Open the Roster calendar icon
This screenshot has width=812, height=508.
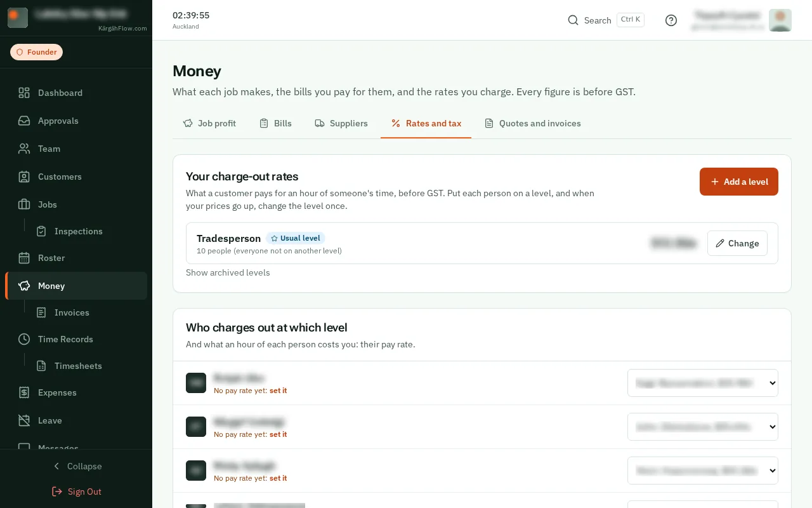[x=24, y=258]
